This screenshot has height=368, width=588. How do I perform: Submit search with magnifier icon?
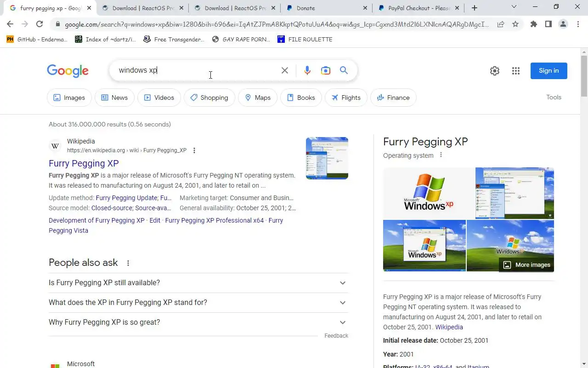(344, 70)
